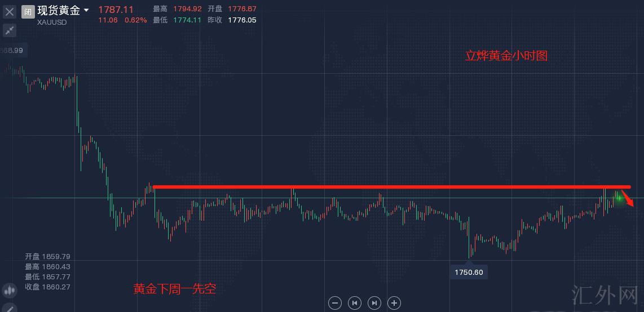Click the red downward arrow annotation
This screenshot has width=644, height=312.
(628, 200)
